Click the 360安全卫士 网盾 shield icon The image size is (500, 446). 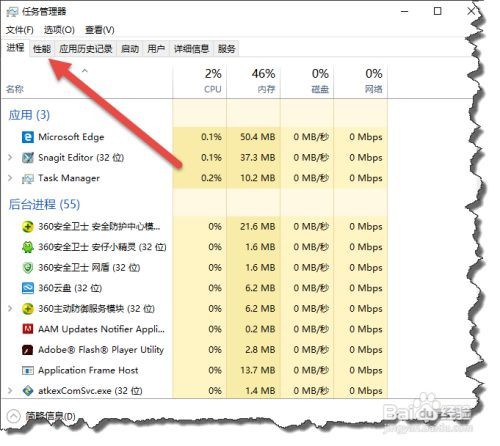[x=28, y=268]
